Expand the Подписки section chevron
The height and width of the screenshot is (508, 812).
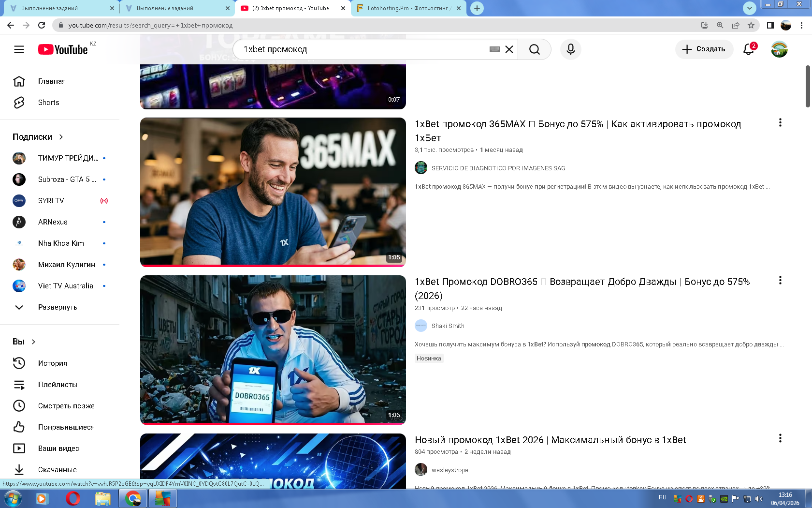click(x=61, y=137)
